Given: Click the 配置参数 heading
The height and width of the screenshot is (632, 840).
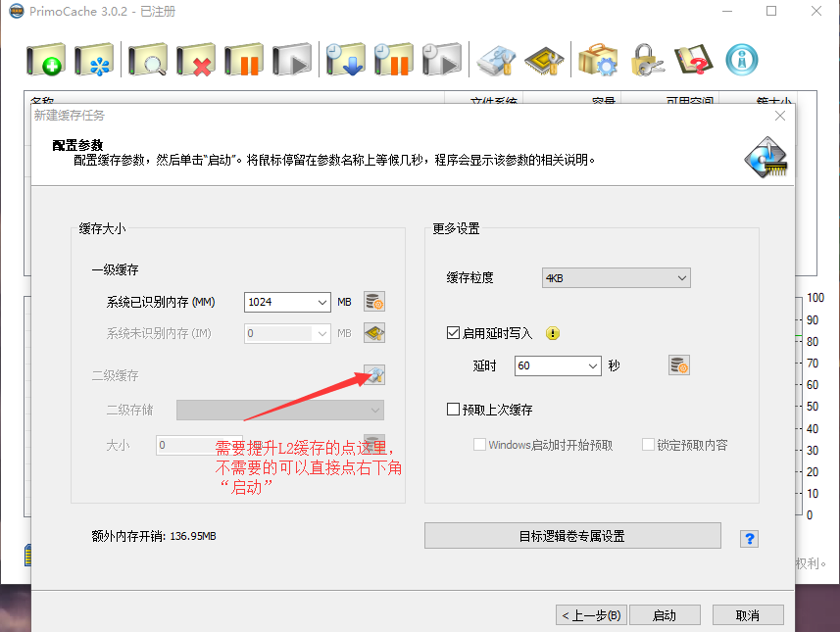Looking at the screenshot, I should (77, 145).
